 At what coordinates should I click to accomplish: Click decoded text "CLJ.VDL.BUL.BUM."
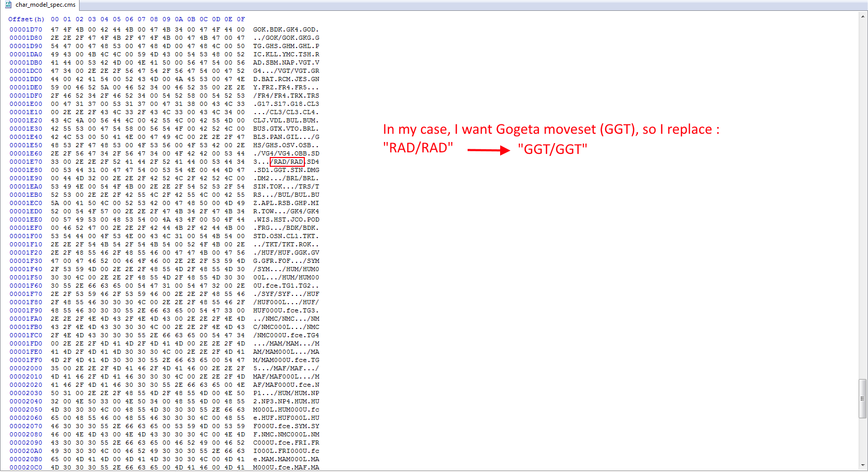(286, 120)
